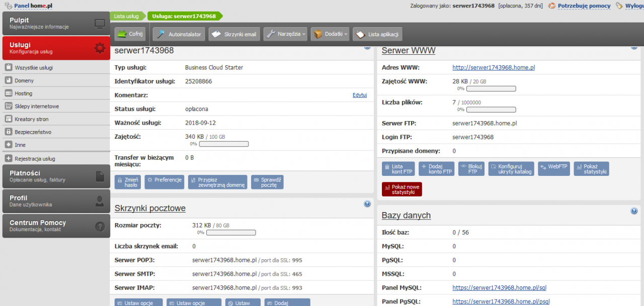Open Preferencje for the service
This screenshot has height=306, width=644.
coord(165,182)
